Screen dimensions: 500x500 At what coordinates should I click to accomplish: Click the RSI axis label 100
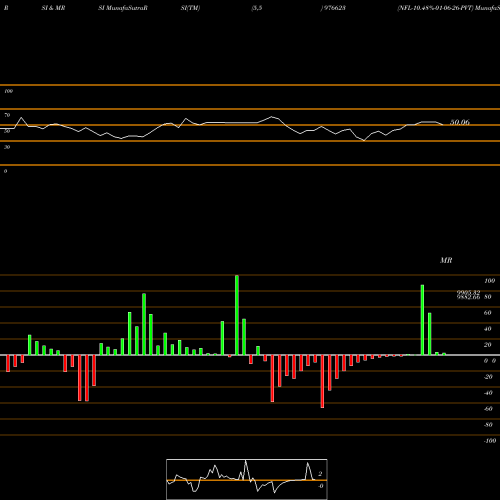coord(8,91)
